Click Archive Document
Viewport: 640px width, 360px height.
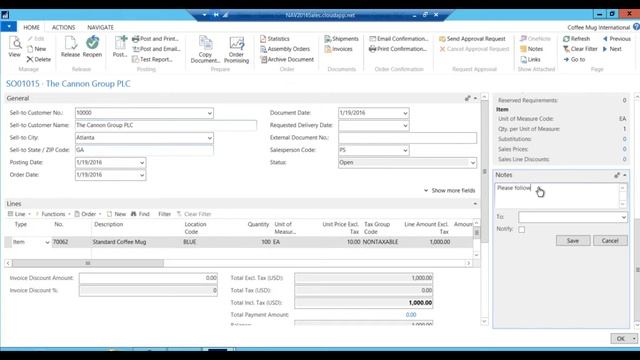coord(287,59)
